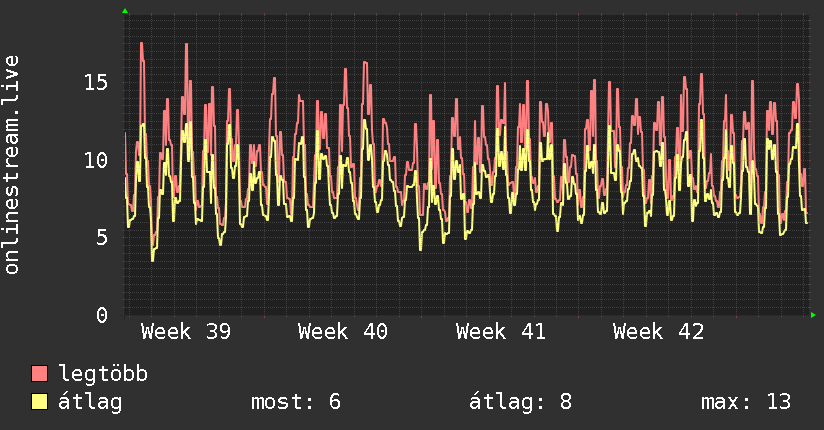824x430 pixels.
Task: Click the green arrow atop y-axis
Action: coord(125,11)
